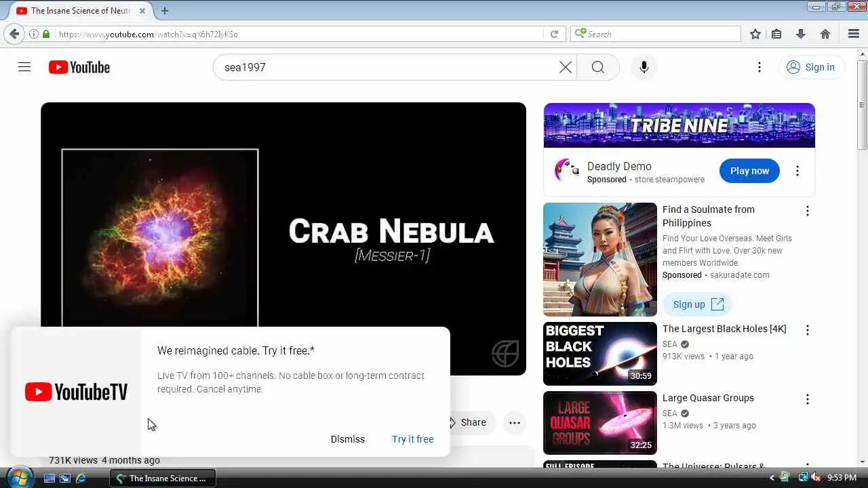Open more actions three-dot button under video
The height and width of the screenshot is (488, 868).
(x=515, y=423)
